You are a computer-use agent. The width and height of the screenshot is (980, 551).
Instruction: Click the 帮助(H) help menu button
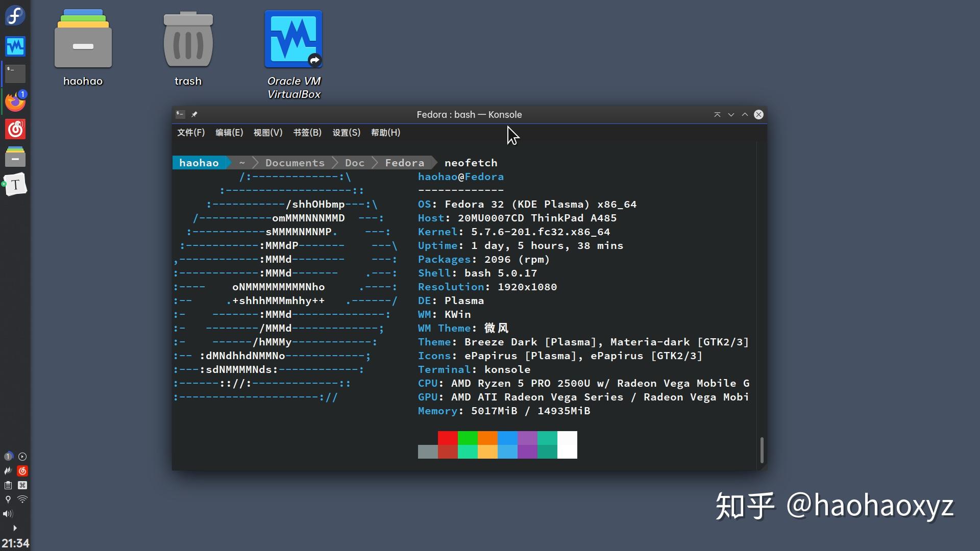[x=386, y=133]
